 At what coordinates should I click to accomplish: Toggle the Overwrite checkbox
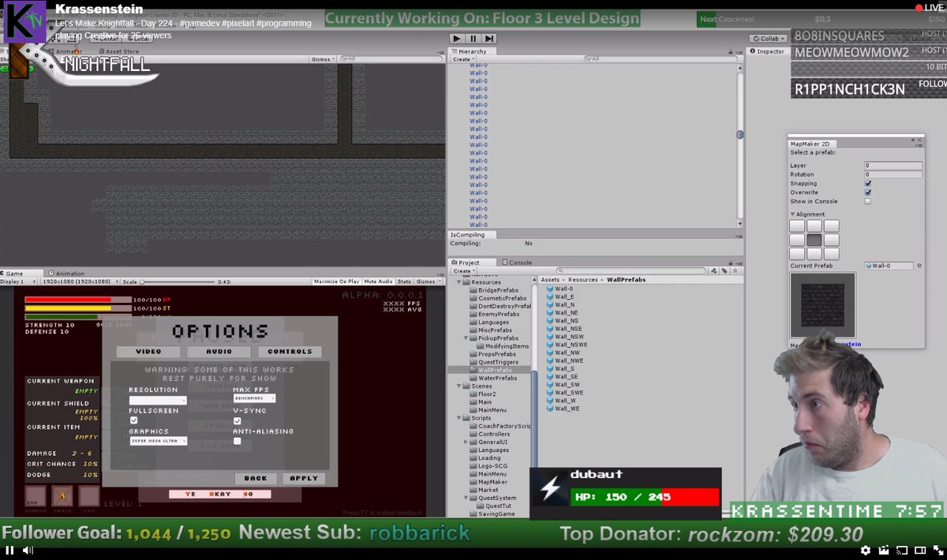868,192
